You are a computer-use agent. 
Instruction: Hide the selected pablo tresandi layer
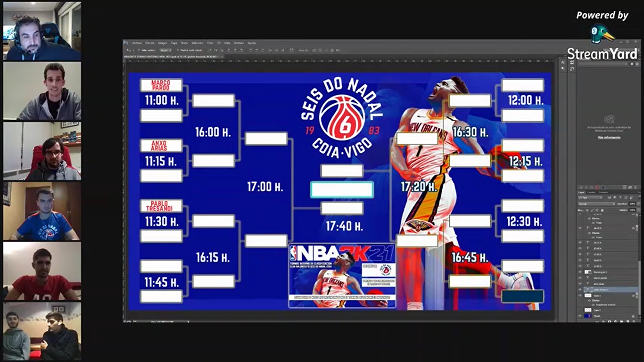580,289
